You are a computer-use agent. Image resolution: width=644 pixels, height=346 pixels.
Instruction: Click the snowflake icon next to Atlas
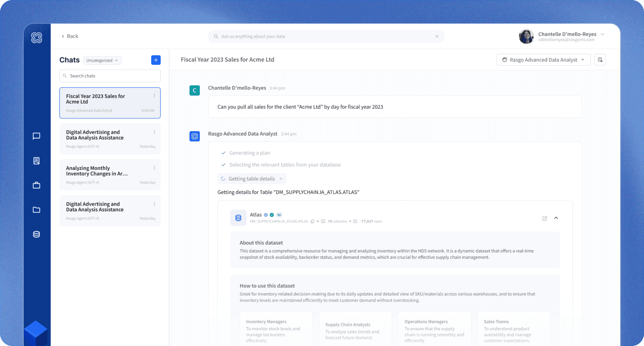(x=266, y=215)
